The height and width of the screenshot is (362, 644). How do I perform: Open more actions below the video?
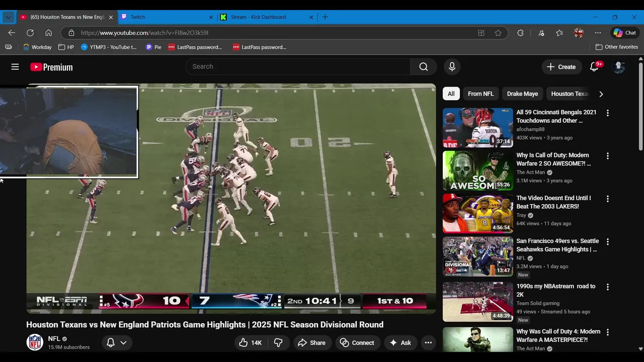[x=428, y=343]
